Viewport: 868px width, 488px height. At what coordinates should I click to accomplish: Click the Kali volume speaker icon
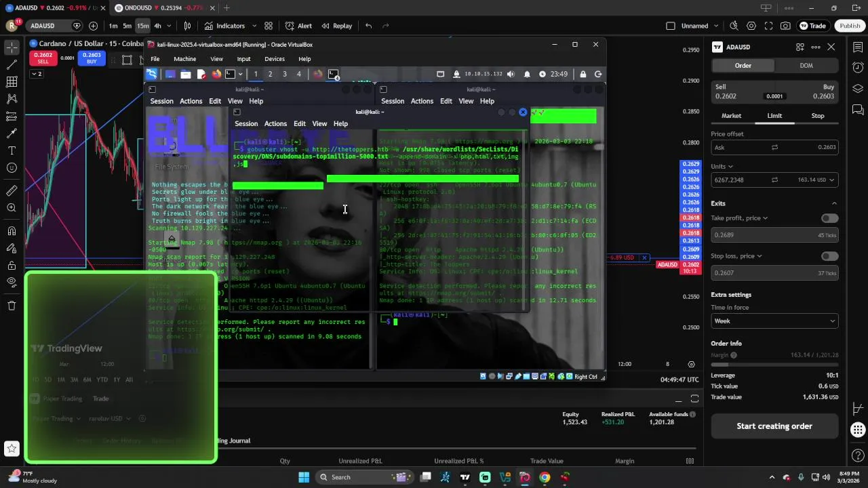point(511,74)
